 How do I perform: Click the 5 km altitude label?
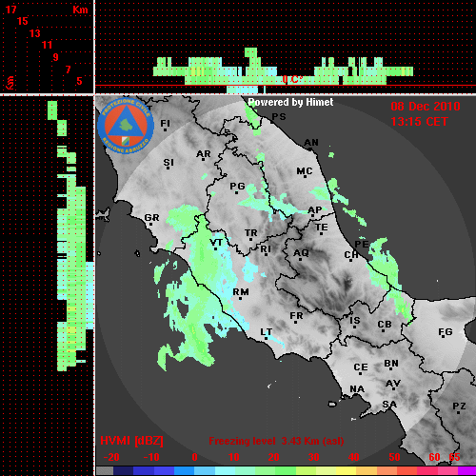(x=79, y=81)
